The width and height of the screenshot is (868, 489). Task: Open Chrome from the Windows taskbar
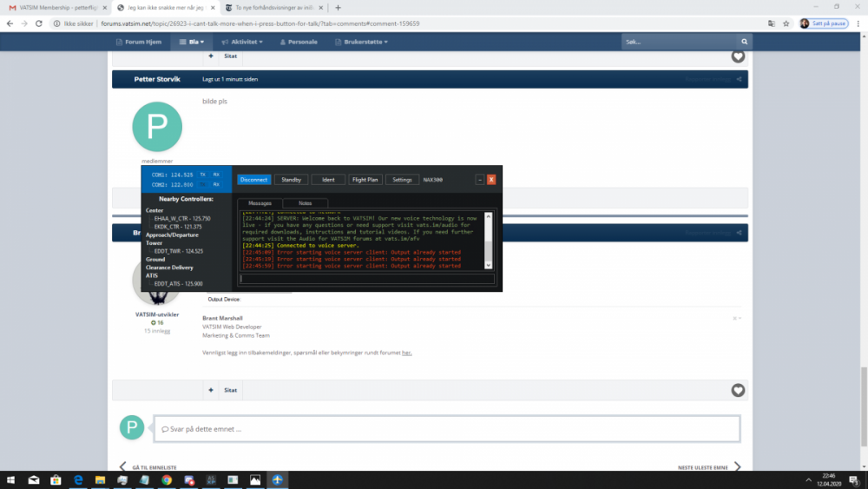point(166,479)
